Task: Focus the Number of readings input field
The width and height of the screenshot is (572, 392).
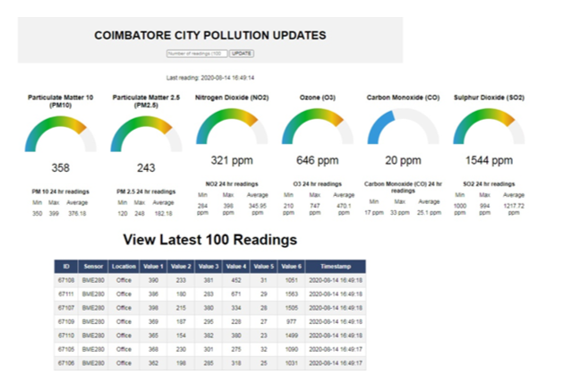Action: [x=197, y=54]
